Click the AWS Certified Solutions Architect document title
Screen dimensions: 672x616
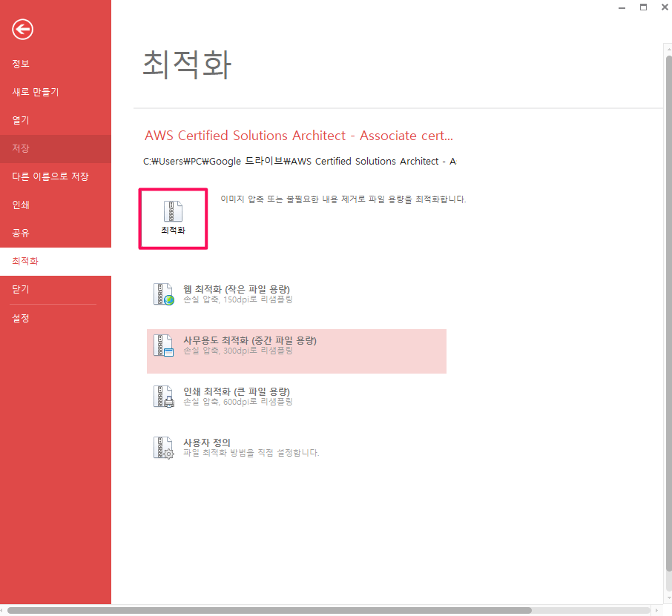300,136
